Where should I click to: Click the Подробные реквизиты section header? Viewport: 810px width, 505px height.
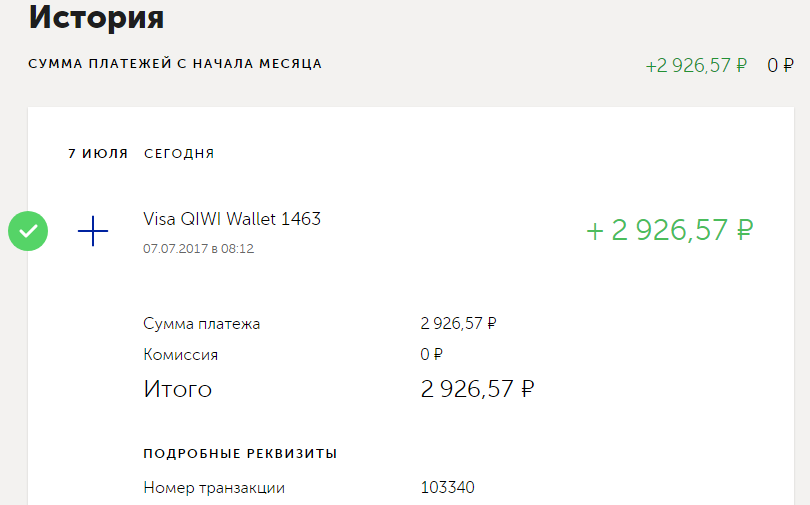tap(240, 453)
